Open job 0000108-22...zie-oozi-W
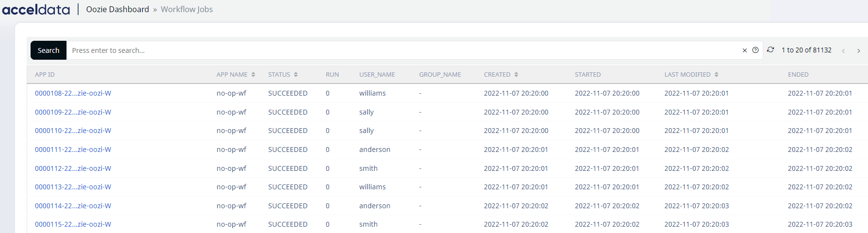This screenshot has width=868, height=233. pos(73,93)
